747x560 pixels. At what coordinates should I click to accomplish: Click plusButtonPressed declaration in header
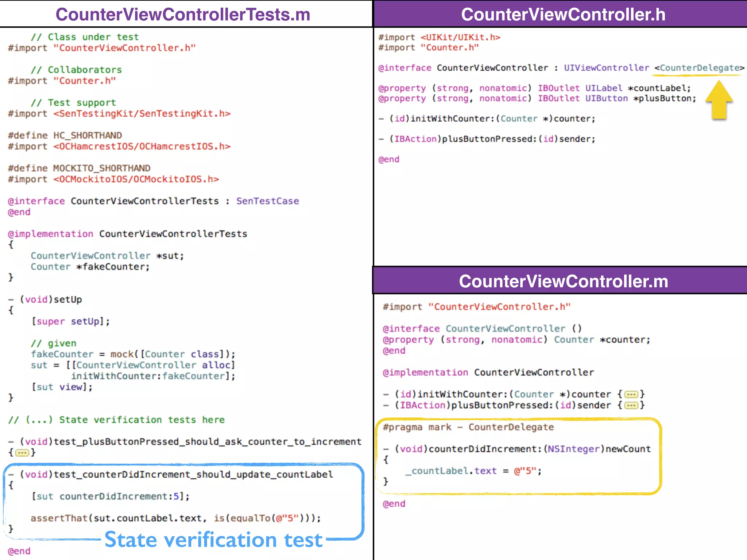click(487, 139)
